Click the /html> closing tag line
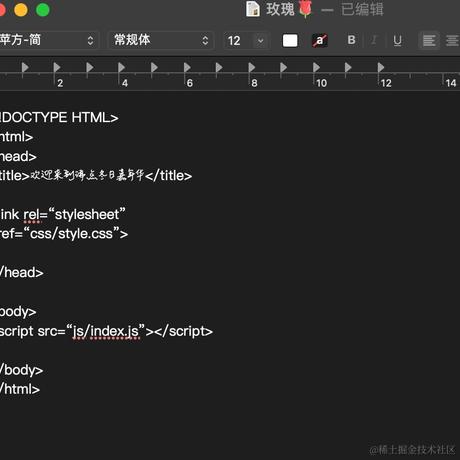The width and height of the screenshot is (460, 460). point(20,389)
